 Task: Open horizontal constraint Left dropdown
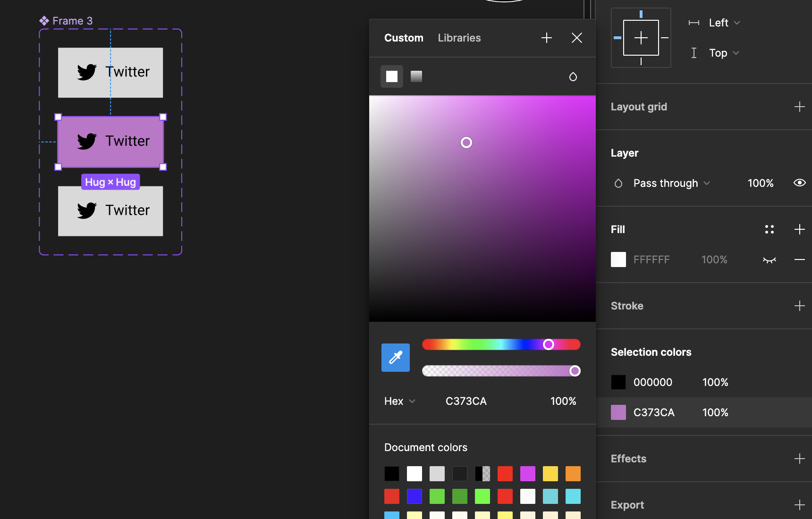click(x=724, y=23)
